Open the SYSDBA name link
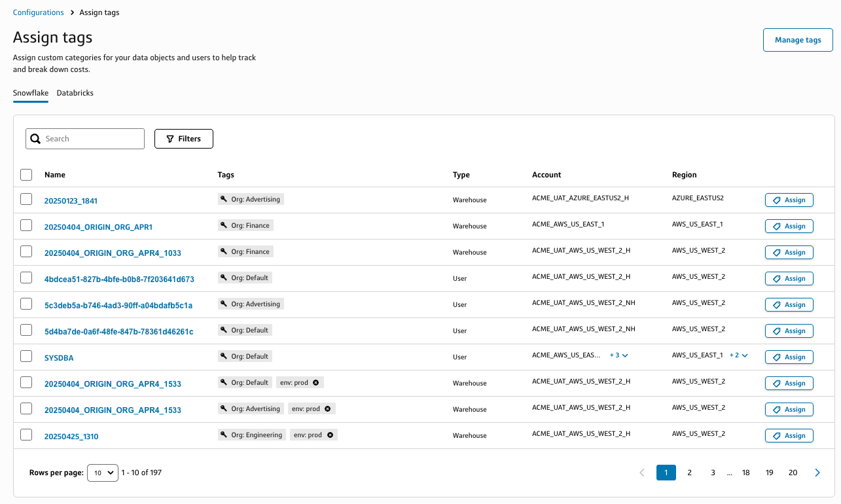Image resolution: width=841 pixels, height=504 pixels. (59, 358)
